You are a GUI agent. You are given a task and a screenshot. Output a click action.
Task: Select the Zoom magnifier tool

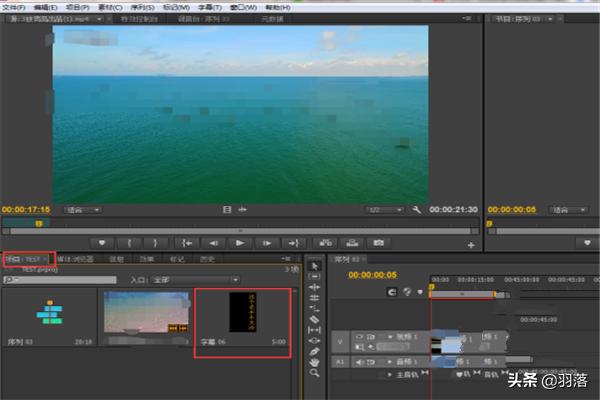point(315,373)
